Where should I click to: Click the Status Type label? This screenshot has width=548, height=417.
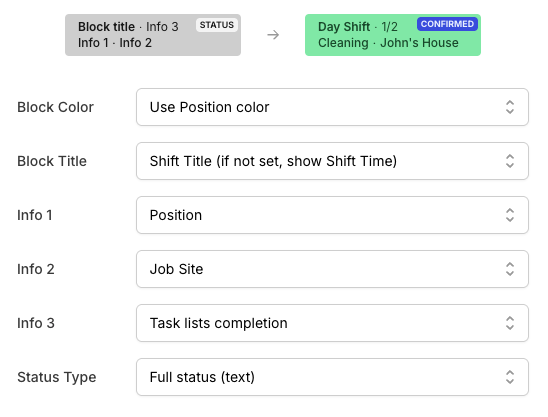tap(57, 377)
